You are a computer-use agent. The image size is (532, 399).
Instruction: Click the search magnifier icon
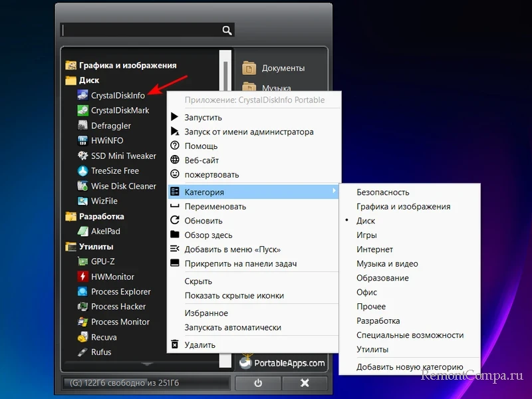point(227,30)
